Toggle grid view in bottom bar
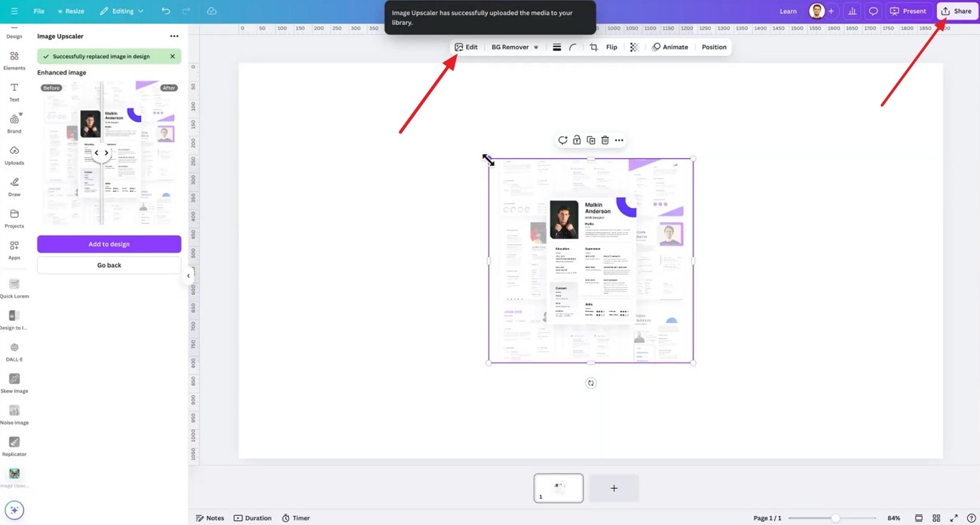 point(936,518)
